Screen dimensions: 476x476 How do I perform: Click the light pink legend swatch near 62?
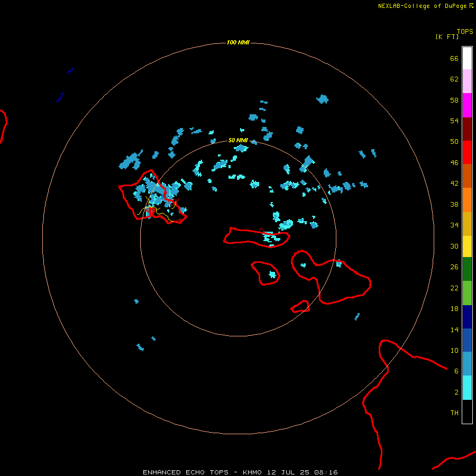coord(467,81)
